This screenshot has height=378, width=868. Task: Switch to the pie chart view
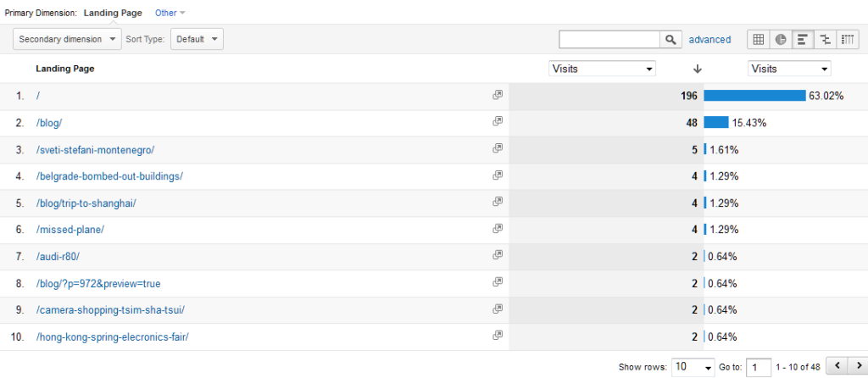point(781,39)
